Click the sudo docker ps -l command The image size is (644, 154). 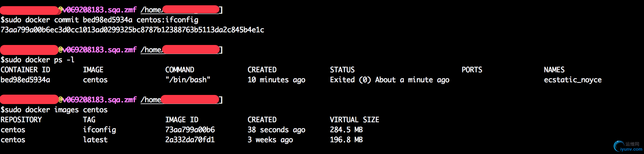pos(37,60)
